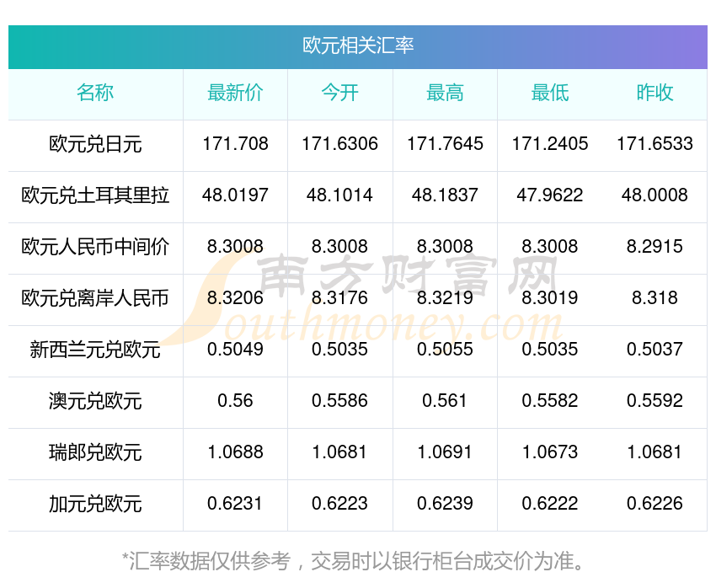Select low value 0.6222
Viewport: 716px width, 588px height.
(x=550, y=504)
